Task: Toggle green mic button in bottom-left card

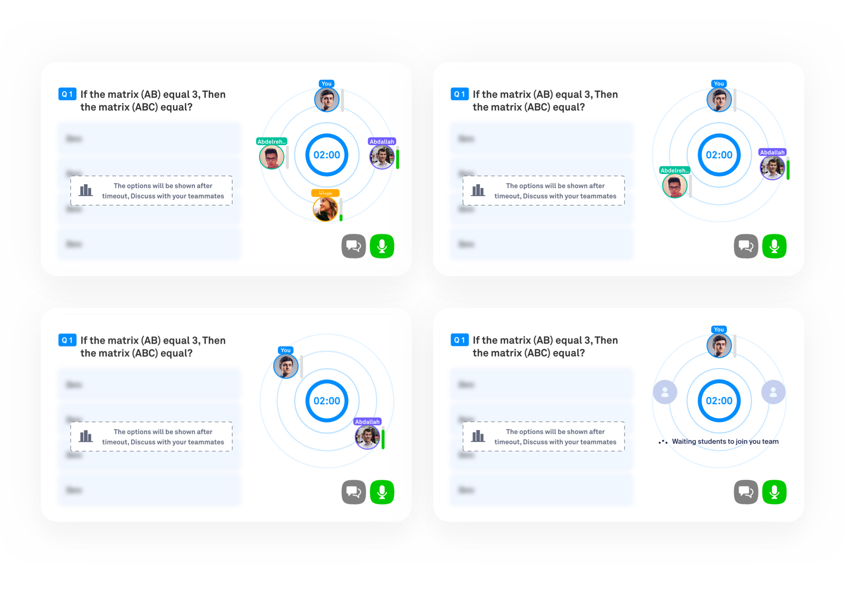Action: (382, 492)
